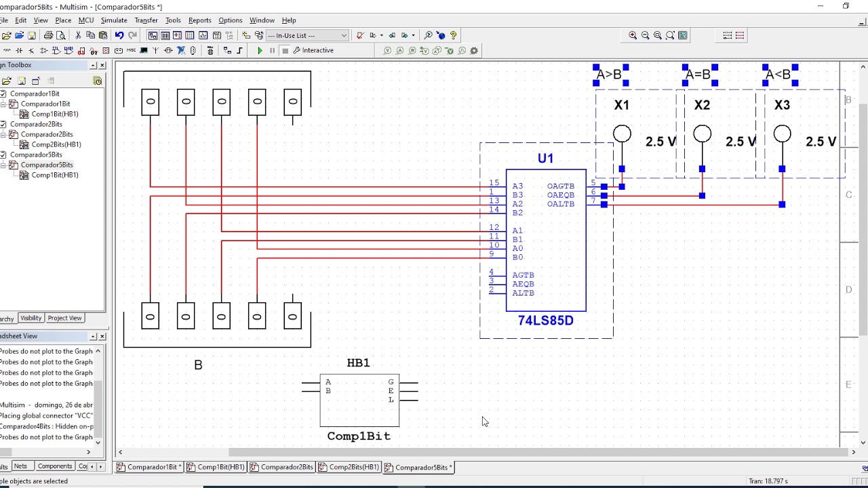The height and width of the screenshot is (488, 868).
Task: Redo the undone action
Action: [x=132, y=35]
